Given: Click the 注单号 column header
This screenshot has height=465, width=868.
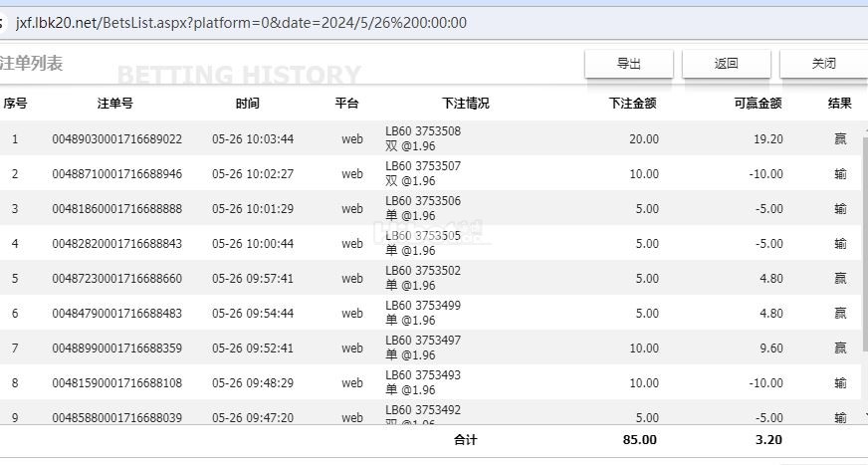Looking at the screenshot, I should click(x=115, y=103).
